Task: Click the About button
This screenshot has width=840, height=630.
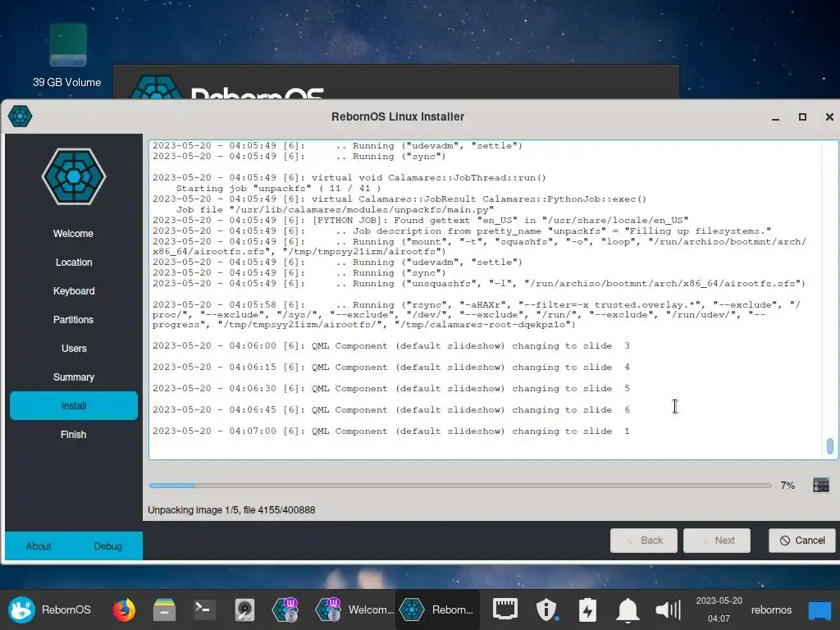Action: [x=39, y=546]
